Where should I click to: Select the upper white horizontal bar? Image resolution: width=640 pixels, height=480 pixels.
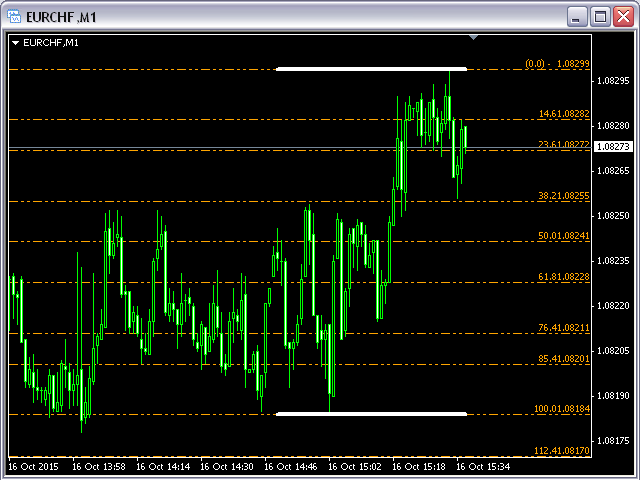(x=371, y=69)
